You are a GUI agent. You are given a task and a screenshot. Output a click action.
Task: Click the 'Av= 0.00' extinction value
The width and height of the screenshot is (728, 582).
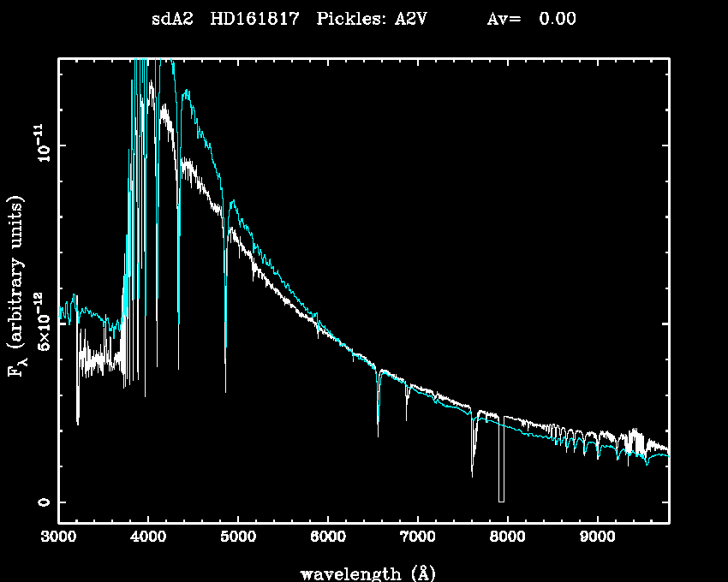(531, 20)
